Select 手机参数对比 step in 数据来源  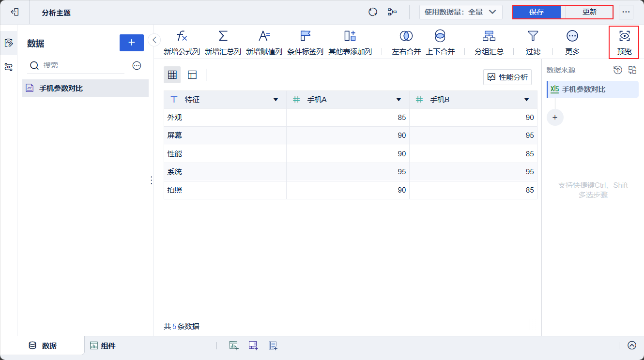pos(593,90)
